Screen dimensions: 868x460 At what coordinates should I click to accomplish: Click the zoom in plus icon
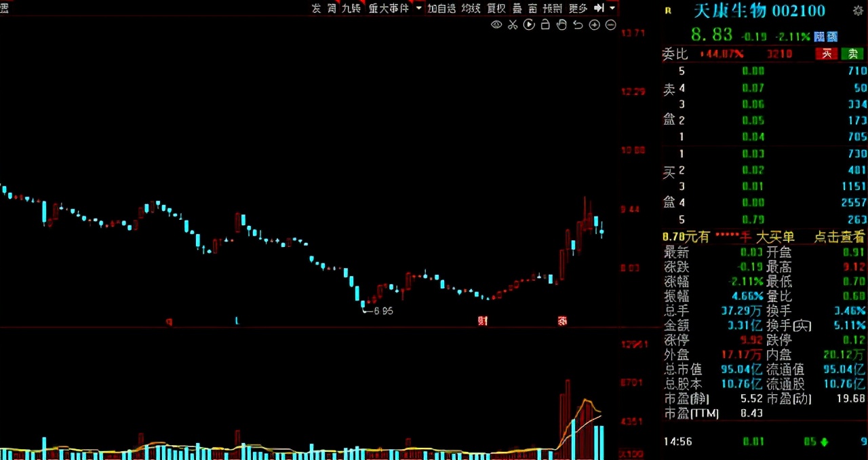594,25
